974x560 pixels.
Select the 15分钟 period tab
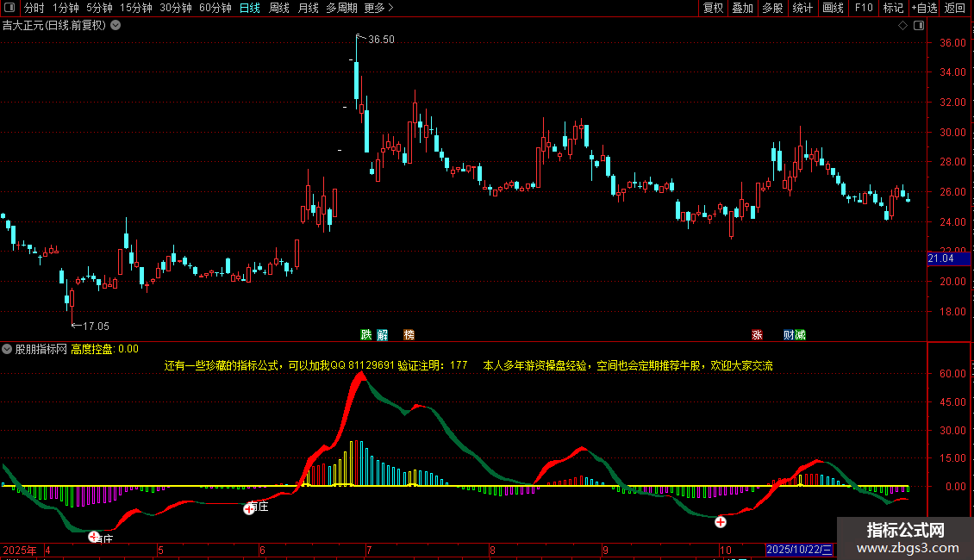pyautogui.click(x=136, y=8)
